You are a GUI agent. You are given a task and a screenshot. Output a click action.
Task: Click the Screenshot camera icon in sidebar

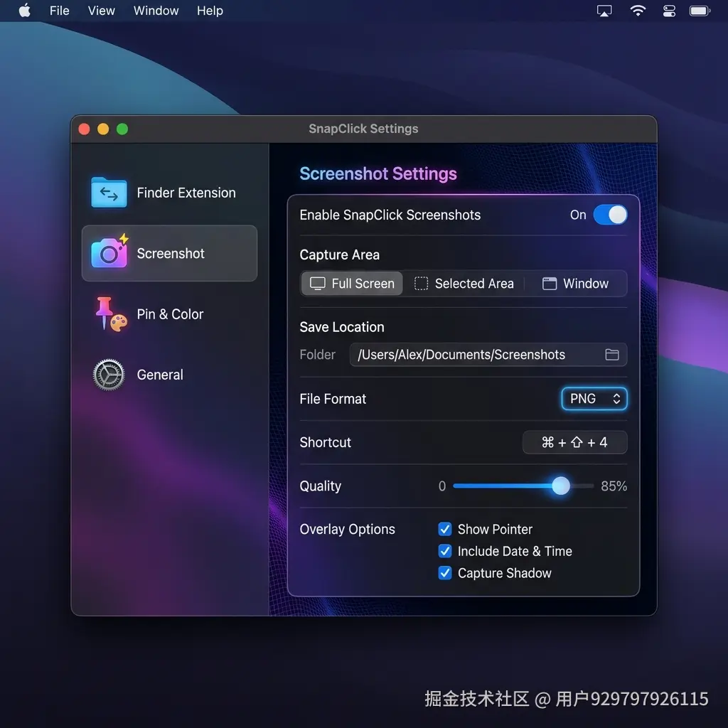point(109,252)
